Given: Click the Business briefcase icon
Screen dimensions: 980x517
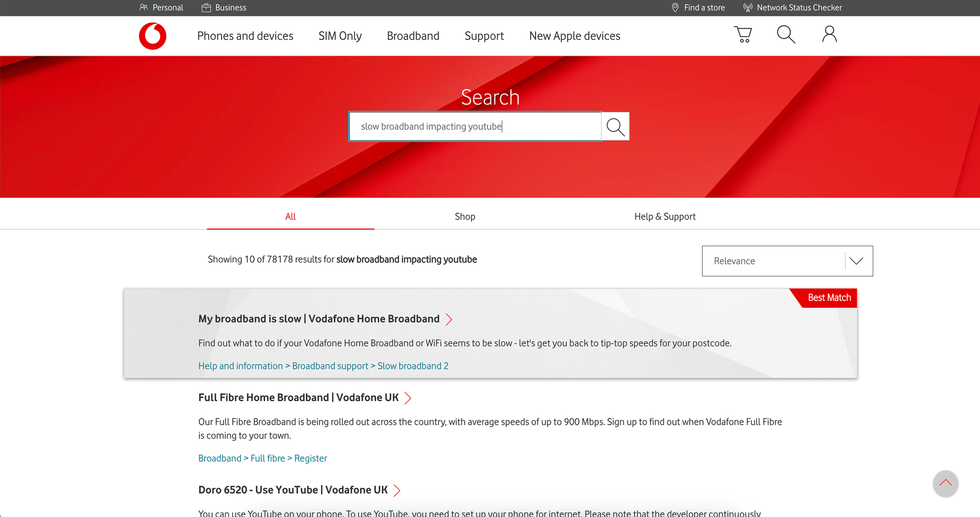Looking at the screenshot, I should coord(206,8).
